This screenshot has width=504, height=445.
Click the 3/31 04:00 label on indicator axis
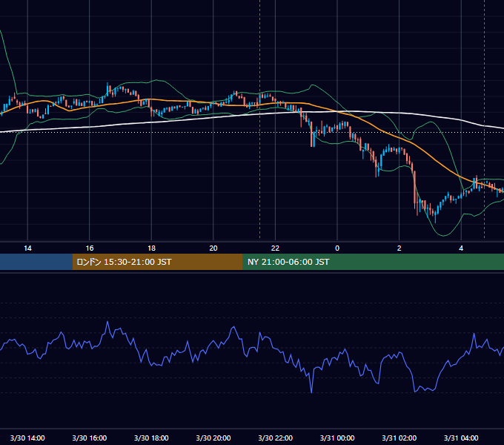point(461,438)
